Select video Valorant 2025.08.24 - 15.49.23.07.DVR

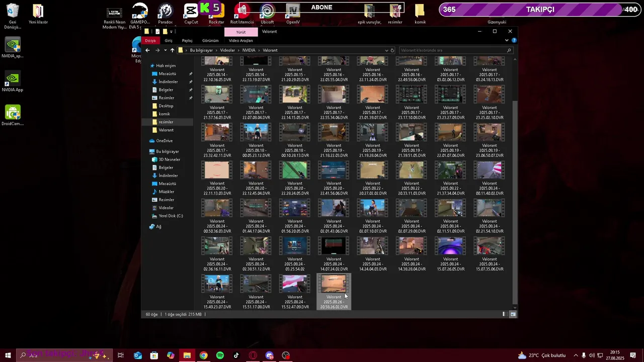217,292
